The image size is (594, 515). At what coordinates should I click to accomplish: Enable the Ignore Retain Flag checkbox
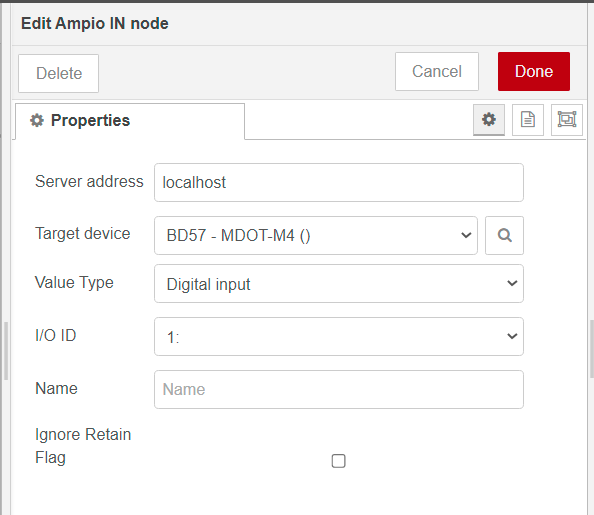click(x=338, y=461)
